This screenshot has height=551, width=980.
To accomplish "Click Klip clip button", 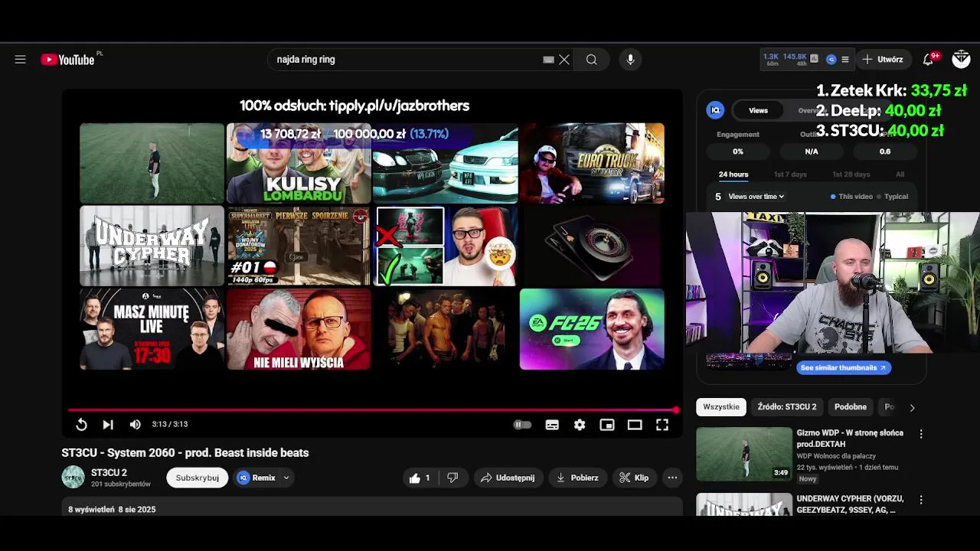I will (x=634, y=478).
